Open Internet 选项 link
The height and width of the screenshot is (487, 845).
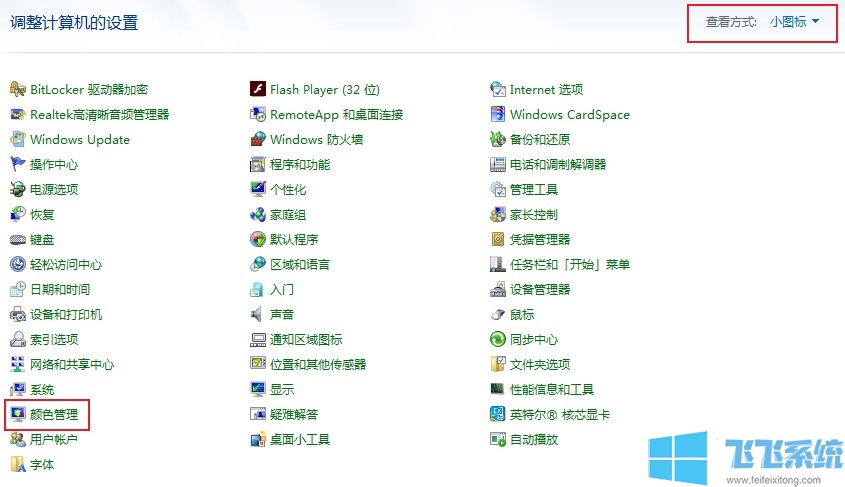546,90
